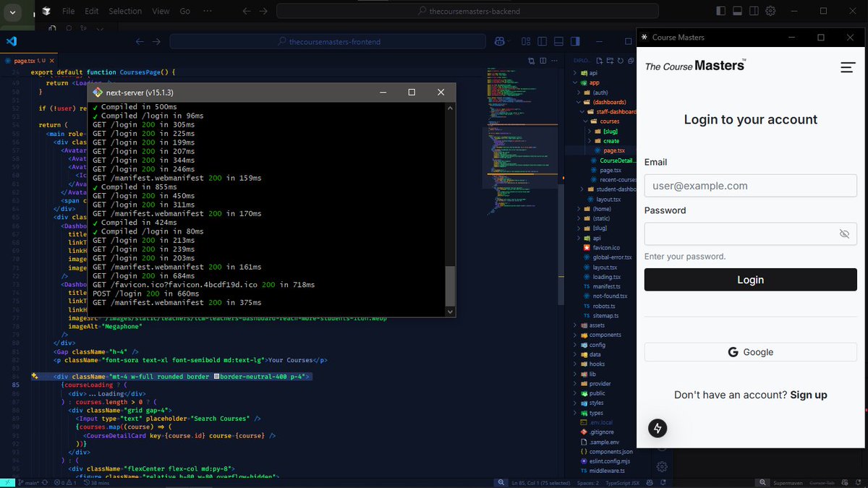Toggle password visibility eye icon
Screen dimensions: 868x488
click(x=844, y=234)
